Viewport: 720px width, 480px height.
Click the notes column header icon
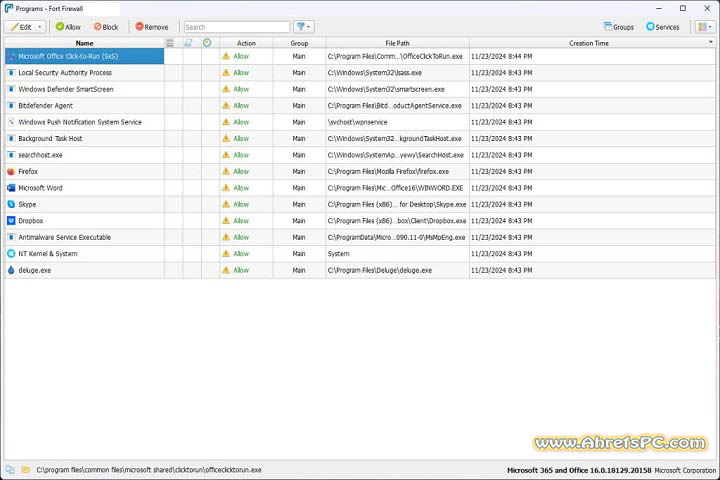coord(188,43)
